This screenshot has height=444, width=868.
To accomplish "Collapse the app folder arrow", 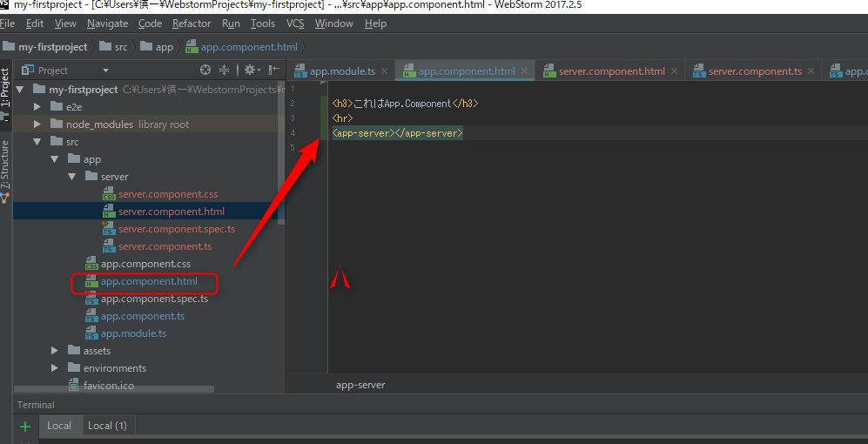I will 55,159.
